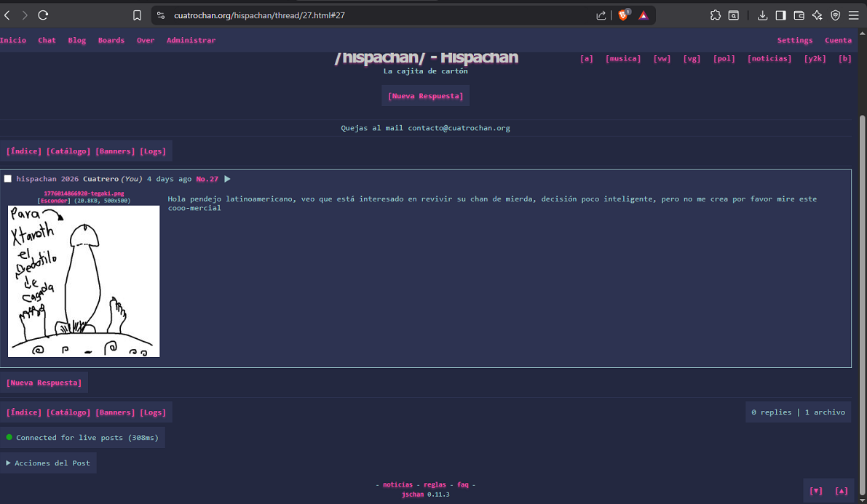867x504 pixels.
Task: Bookmark this page with the bookmark icon
Action: [x=137, y=15]
